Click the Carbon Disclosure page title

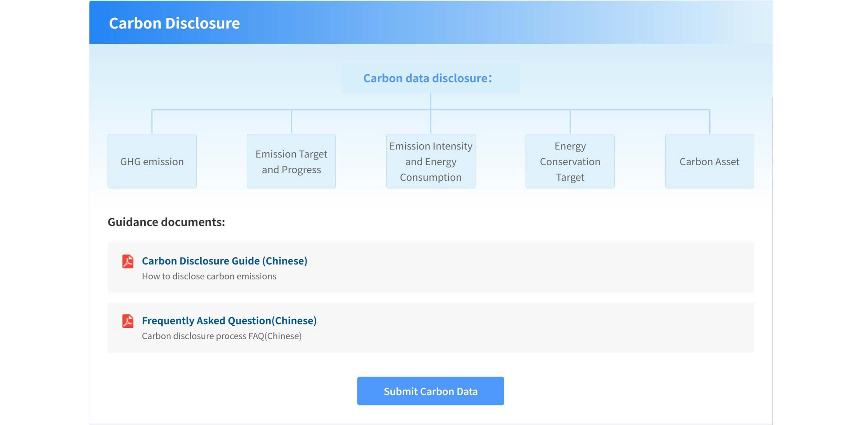coord(174,23)
